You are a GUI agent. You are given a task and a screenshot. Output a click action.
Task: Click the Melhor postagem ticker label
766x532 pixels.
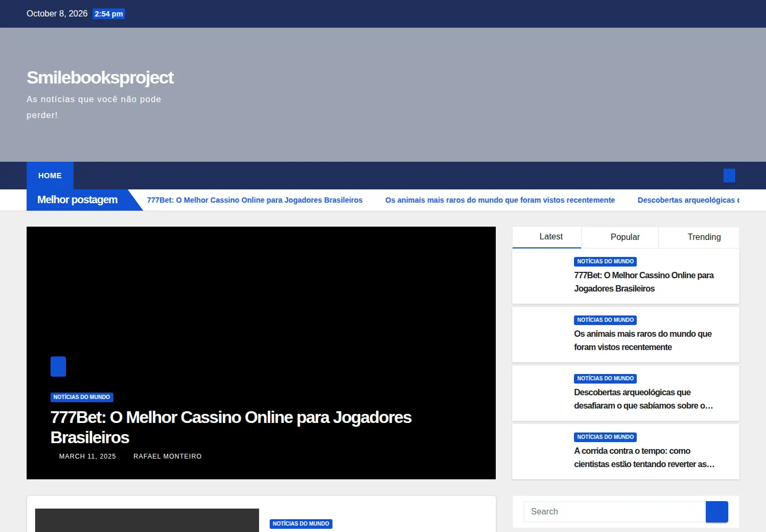click(78, 200)
